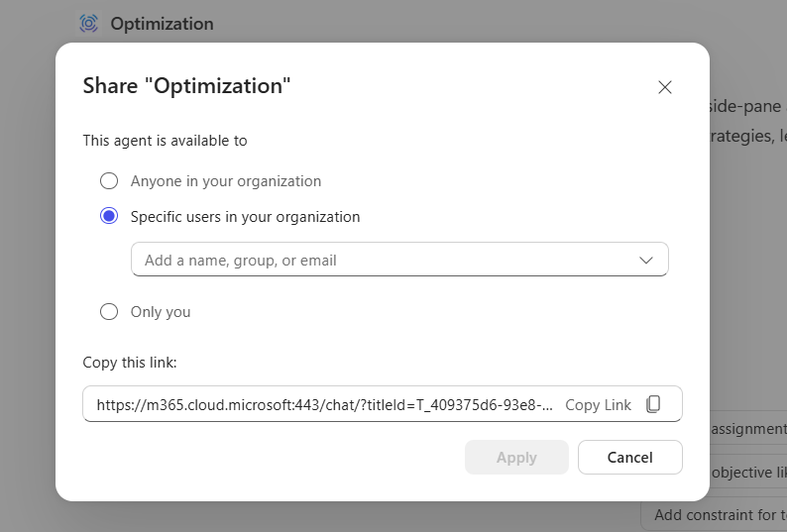
Task: Click the Copy this link label
Action: [130, 363]
